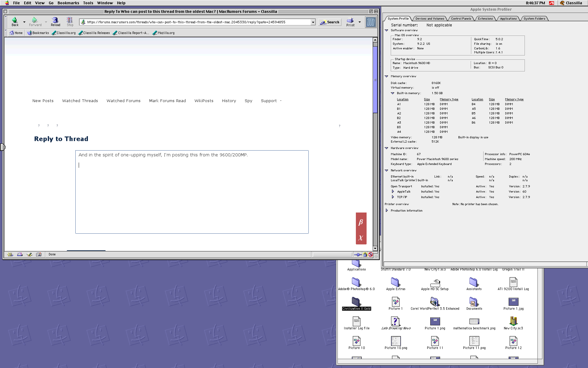Click the browser vertical scrollbar thumb

coord(375,80)
